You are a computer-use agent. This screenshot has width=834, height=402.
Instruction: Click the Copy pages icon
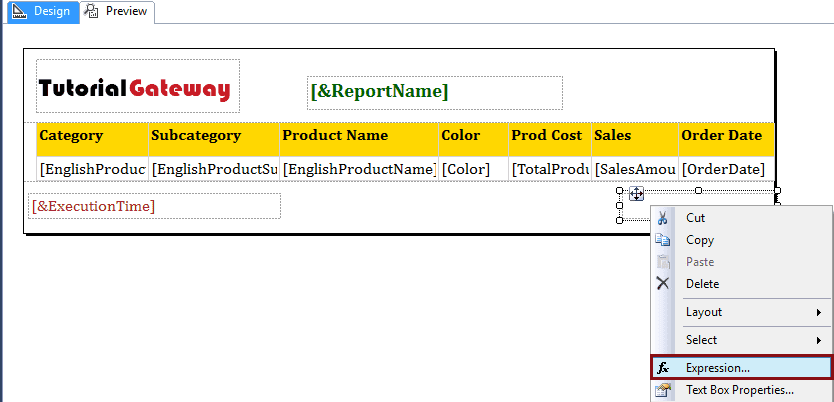pyautogui.click(x=663, y=240)
